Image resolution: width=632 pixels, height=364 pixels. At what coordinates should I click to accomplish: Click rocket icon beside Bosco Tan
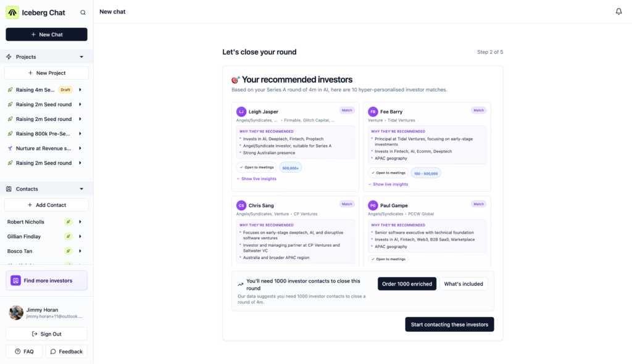[69, 251]
